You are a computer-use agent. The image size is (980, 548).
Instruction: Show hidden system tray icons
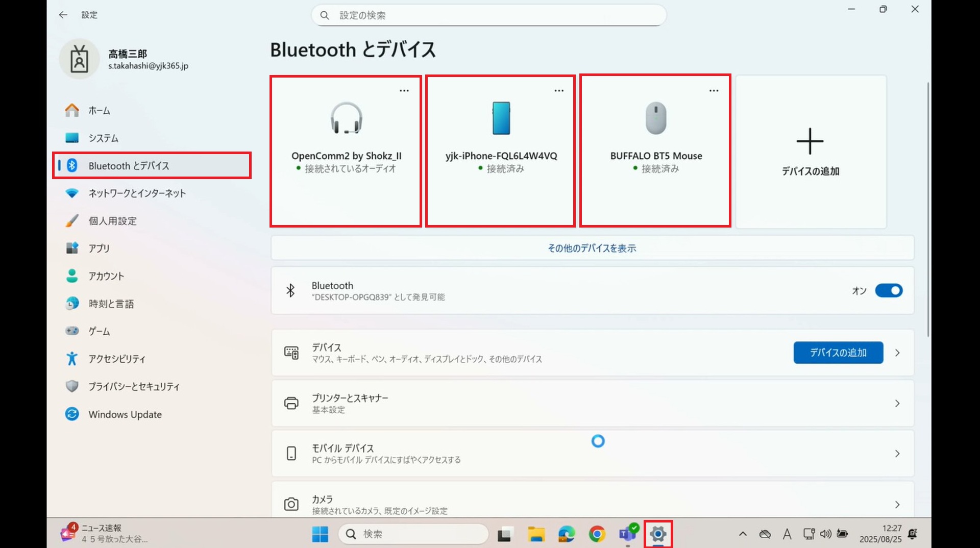click(743, 534)
